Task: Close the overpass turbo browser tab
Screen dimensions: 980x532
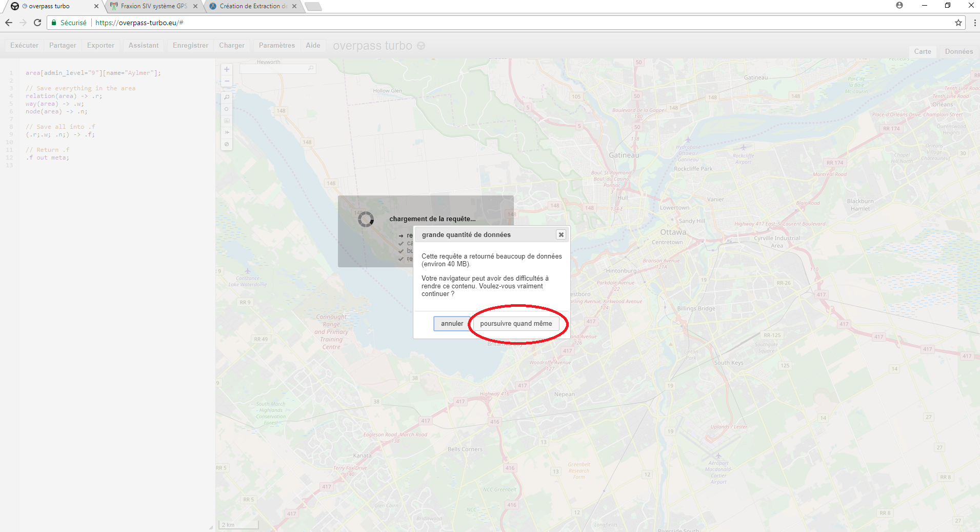Action: pyautogui.click(x=96, y=6)
